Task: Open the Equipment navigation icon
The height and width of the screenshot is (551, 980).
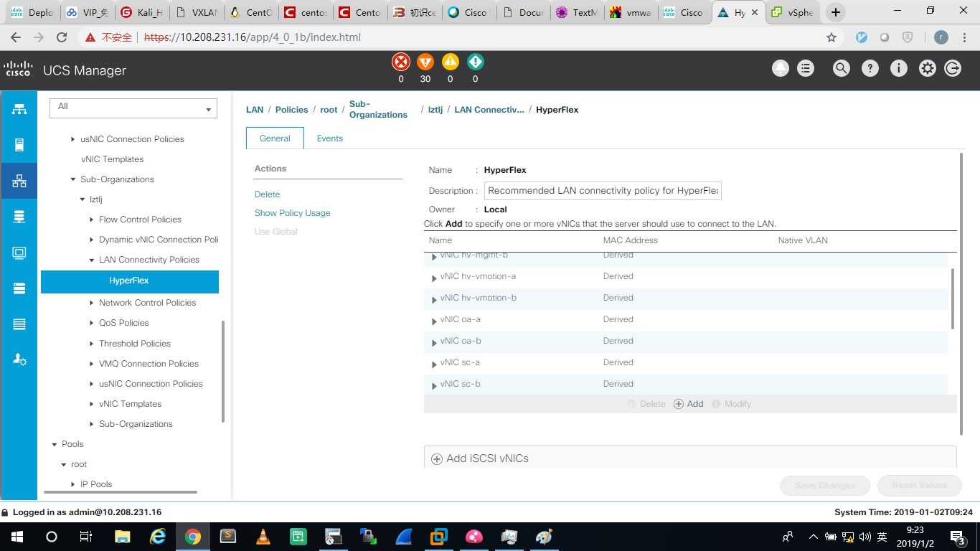Action: pyautogui.click(x=19, y=109)
